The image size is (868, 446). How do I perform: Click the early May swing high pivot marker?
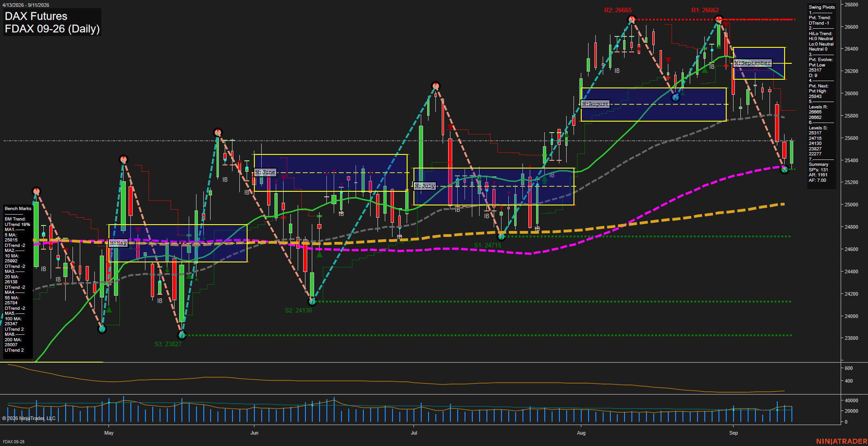123,159
